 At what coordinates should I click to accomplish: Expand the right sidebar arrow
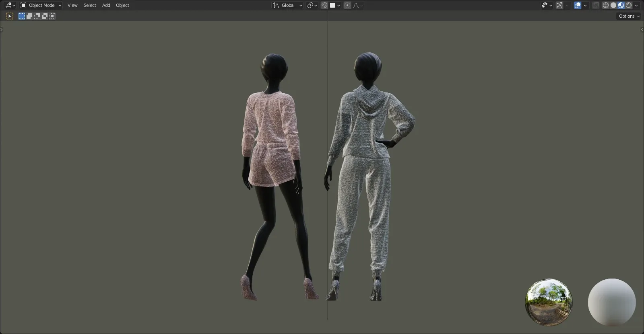pyautogui.click(x=642, y=29)
